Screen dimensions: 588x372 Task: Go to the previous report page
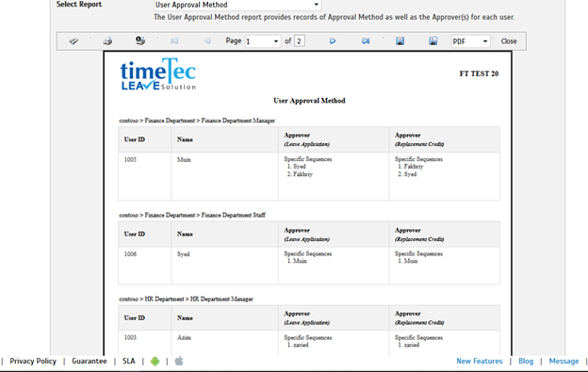(207, 40)
